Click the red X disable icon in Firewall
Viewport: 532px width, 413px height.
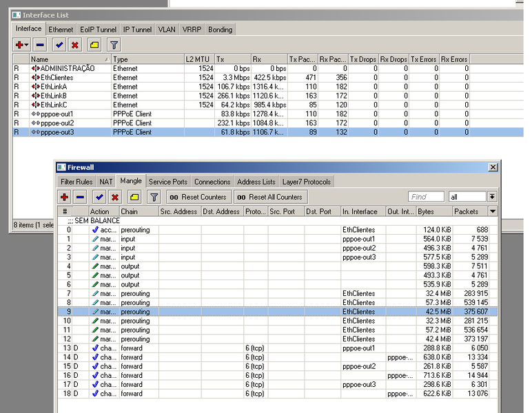[x=115, y=197]
